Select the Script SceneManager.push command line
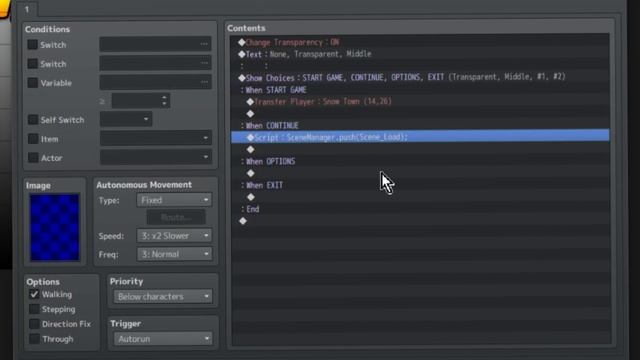 [x=420, y=137]
